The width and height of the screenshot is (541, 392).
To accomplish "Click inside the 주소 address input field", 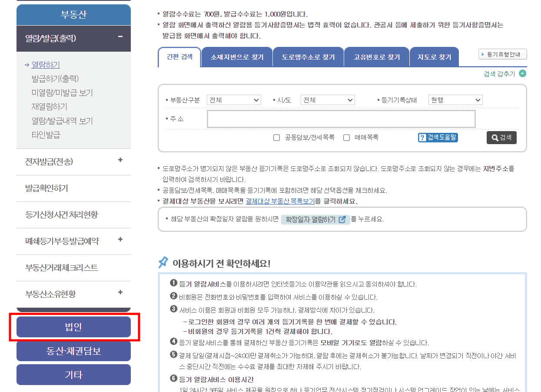I will click(x=341, y=119).
